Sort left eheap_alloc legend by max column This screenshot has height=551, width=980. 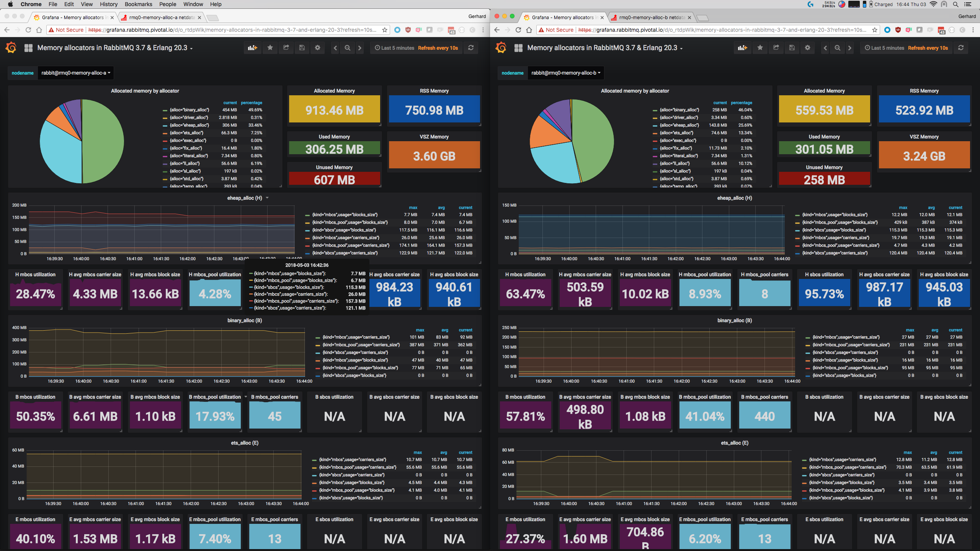[x=413, y=207]
